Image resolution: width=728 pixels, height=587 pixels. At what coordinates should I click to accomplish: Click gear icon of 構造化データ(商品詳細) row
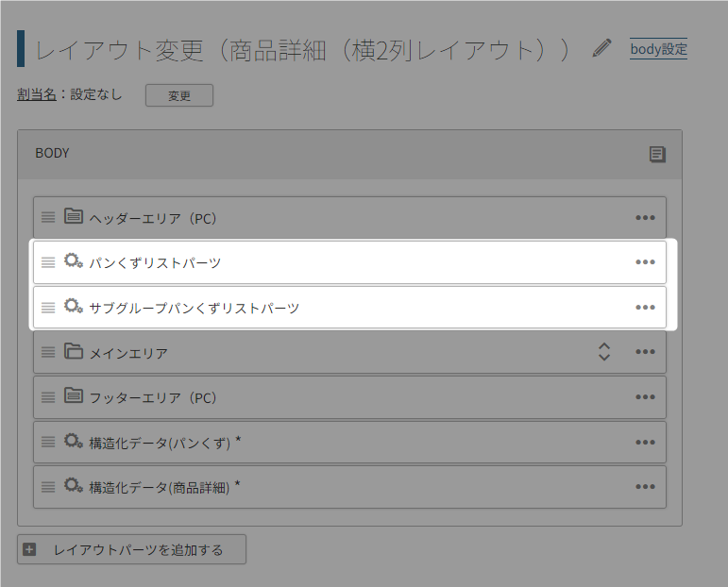tap(74, 485)
